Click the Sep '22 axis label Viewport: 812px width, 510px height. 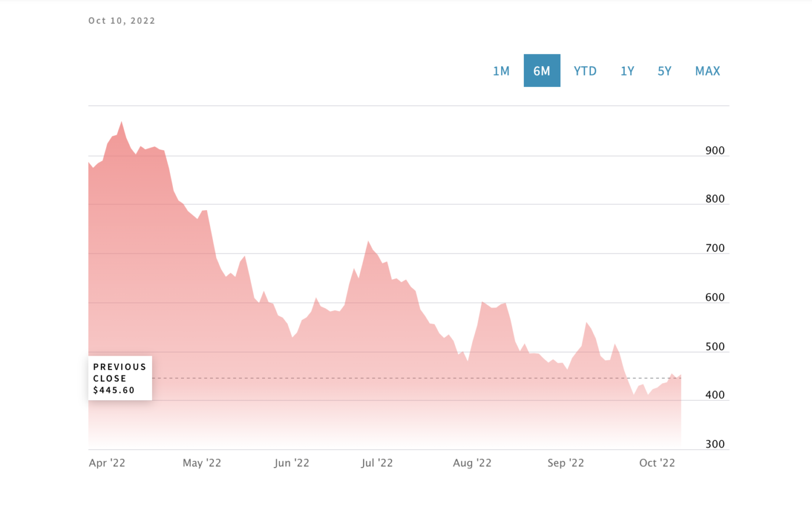tap(565, 462)
